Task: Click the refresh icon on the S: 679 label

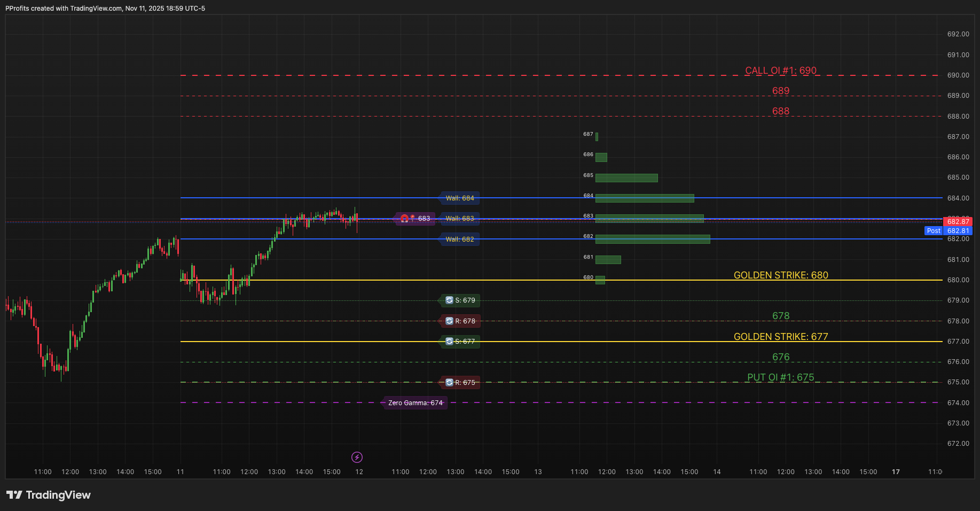Action: pos(449,300)
